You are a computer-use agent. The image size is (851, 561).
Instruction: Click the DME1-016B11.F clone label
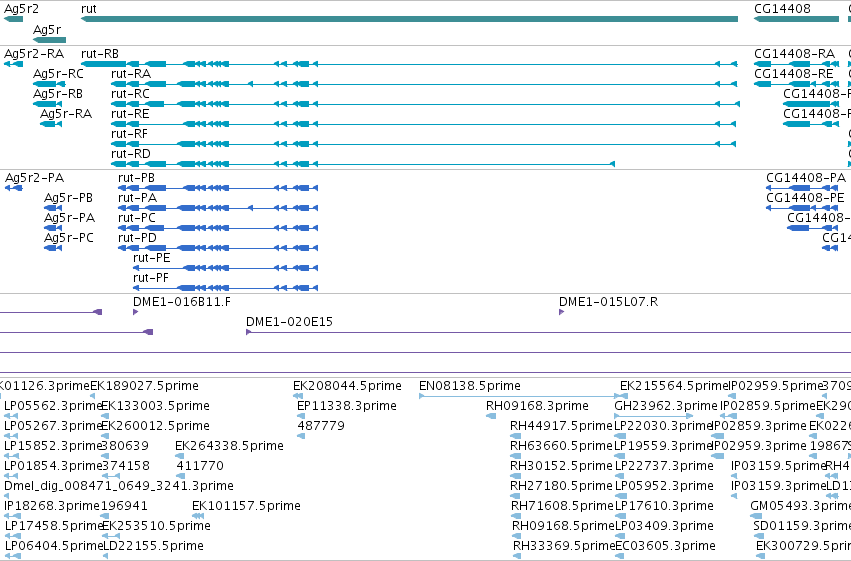[x=182, y=302]
